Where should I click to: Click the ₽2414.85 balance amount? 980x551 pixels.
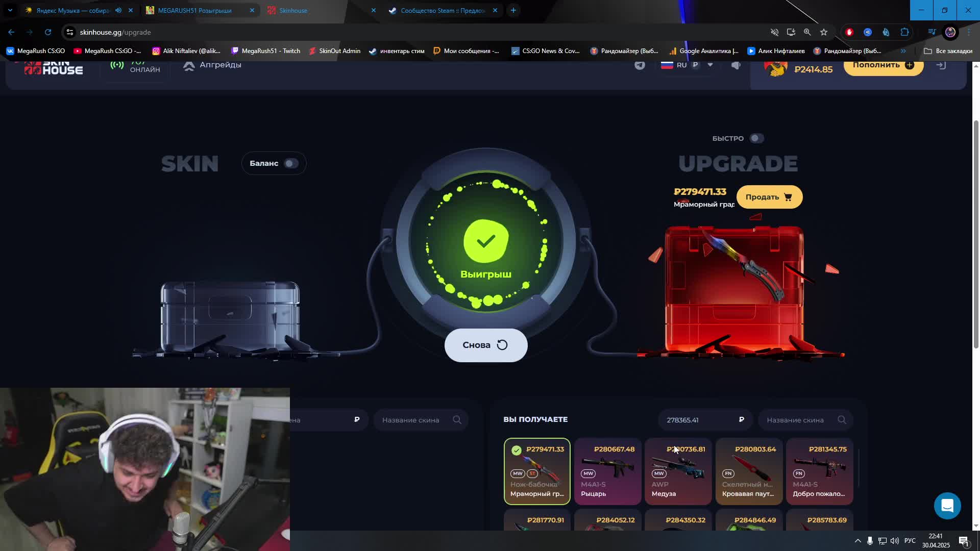point(813,69)
